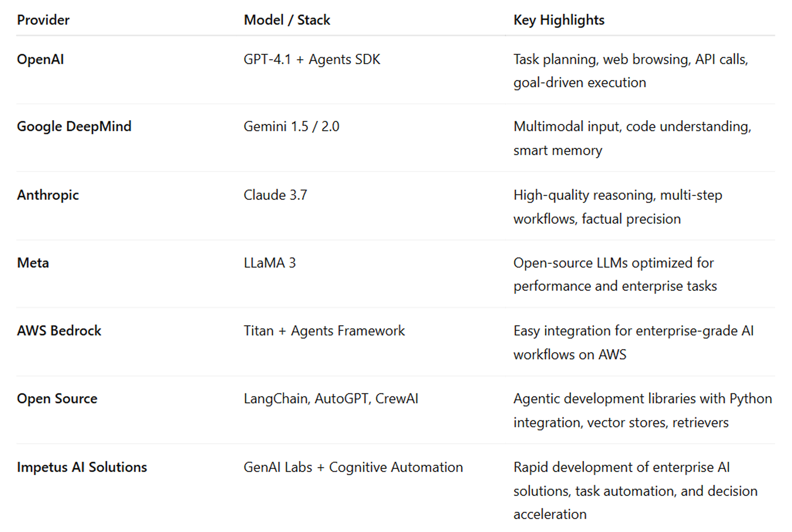Select the Anthropic provider name
This screenshot has height=532, width=792.
tap(48, 195)
